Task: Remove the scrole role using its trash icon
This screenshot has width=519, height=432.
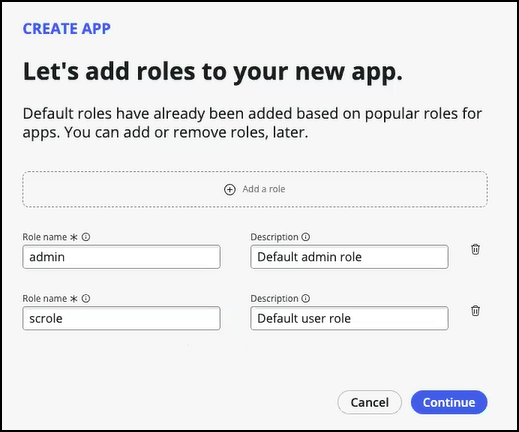Action: coord(475,311)
